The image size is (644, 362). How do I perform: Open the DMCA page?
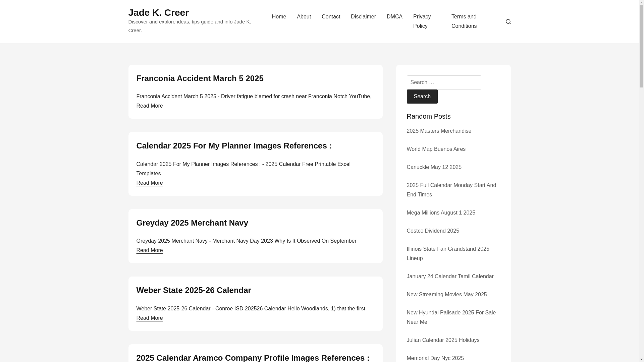pyautogui.click(x=394, y=17)
